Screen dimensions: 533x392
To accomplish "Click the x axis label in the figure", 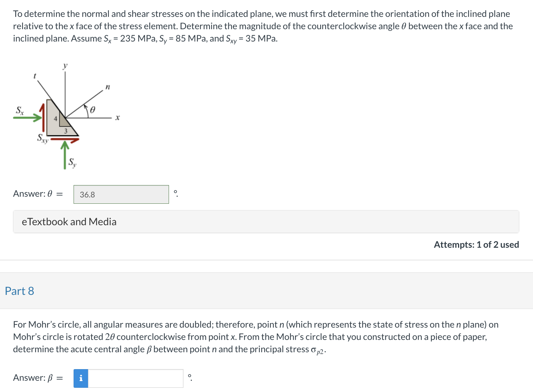I will pos(117,117).
